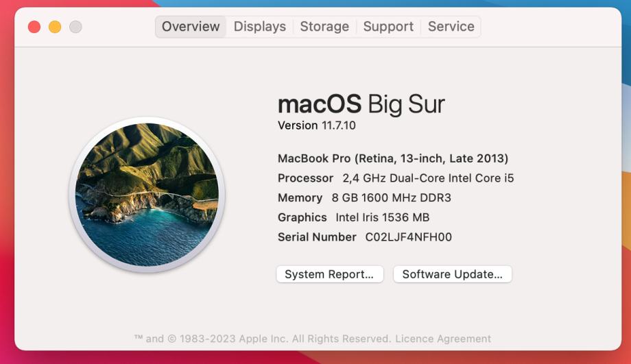Select the Storage tab
Image resolution: width=631 pixels, height=364 pixels.
324,27
